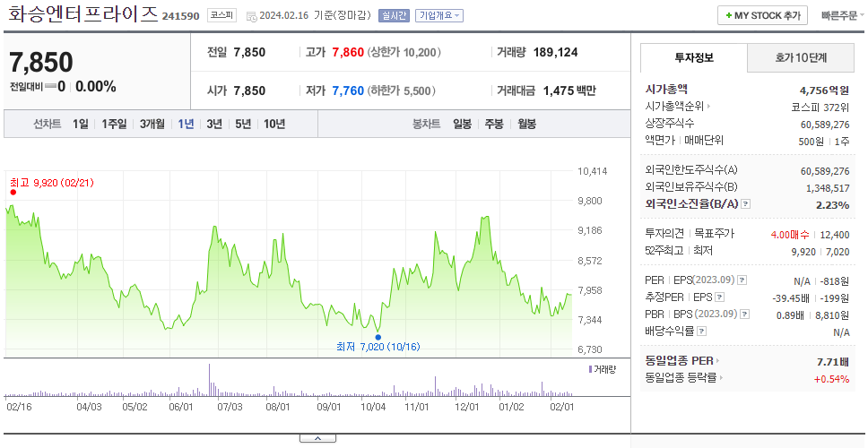Select the 1년 line chart period

point(186,124)
